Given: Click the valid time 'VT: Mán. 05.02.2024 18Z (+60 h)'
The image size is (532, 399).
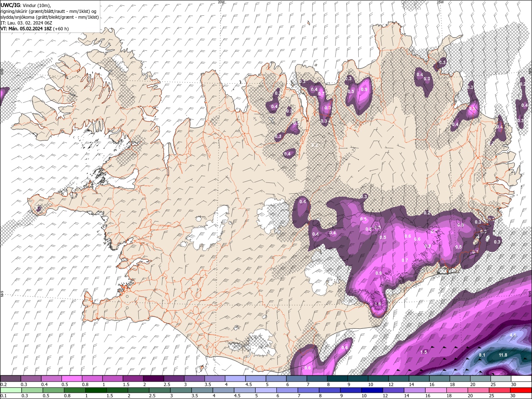Looking at the screenshot, I should pos(34,29).
